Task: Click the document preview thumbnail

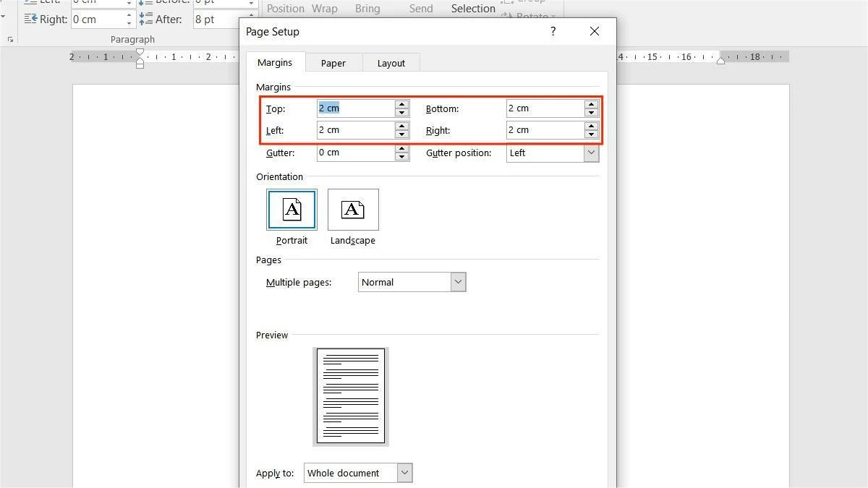Action: tap(350, 395)
